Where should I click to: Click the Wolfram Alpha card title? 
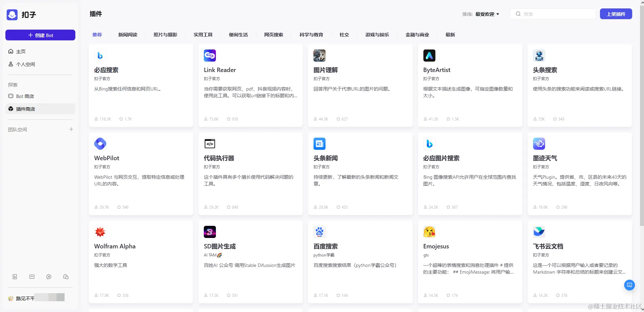[115, 246]
